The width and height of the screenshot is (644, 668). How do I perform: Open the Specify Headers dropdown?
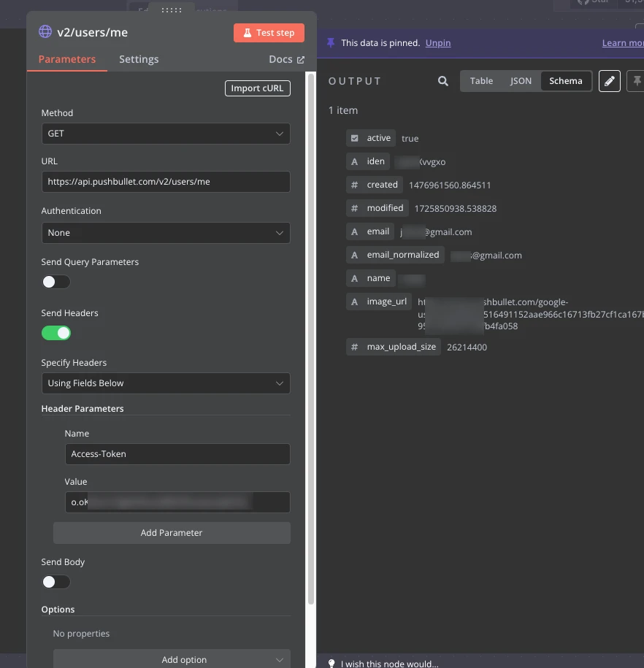tap(166, 383)
